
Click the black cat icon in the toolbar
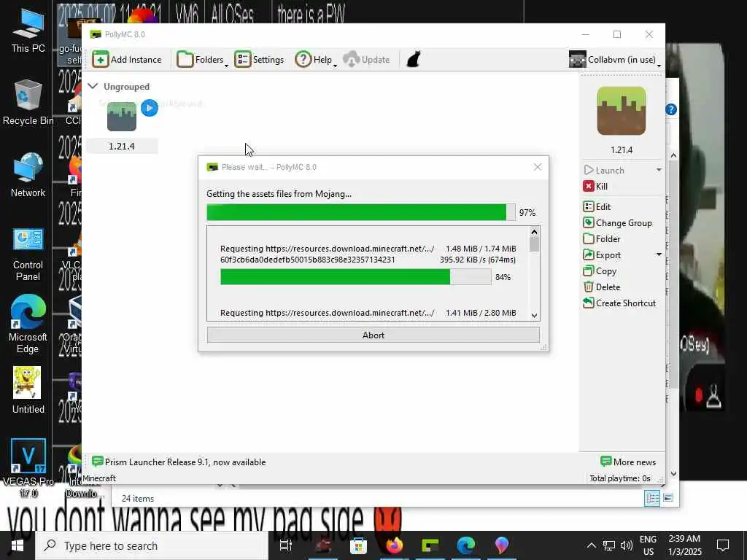pyautogui.click(x=414, y=60)
